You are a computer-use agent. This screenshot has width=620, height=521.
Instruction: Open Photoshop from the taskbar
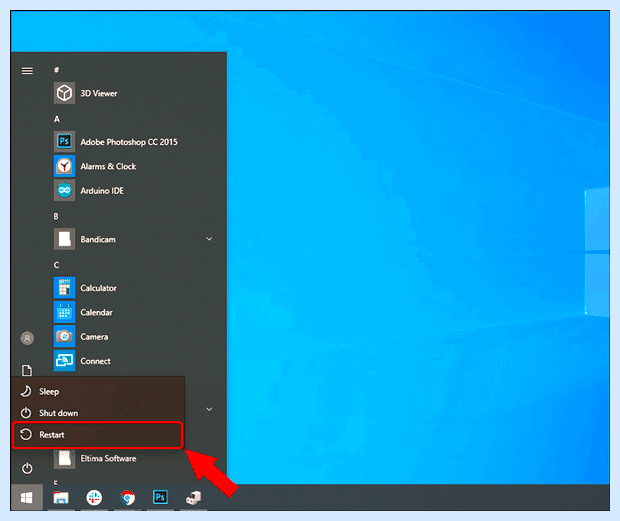[161, 497]
